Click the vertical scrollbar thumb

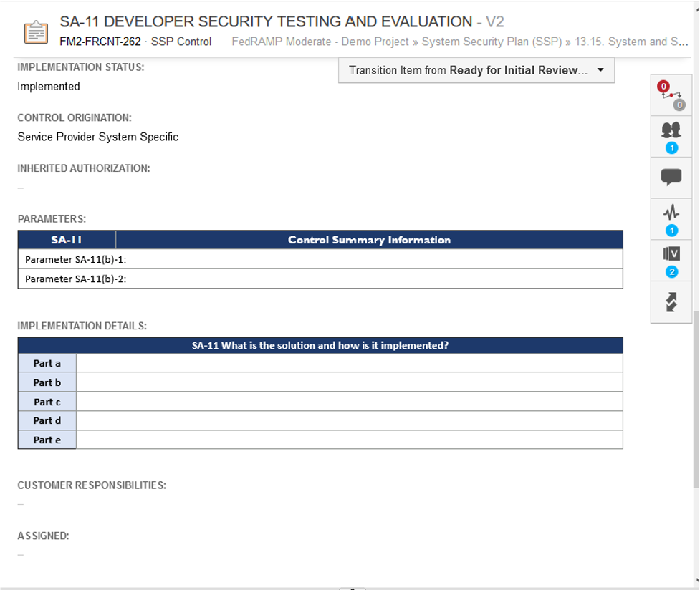click(695, 397)
